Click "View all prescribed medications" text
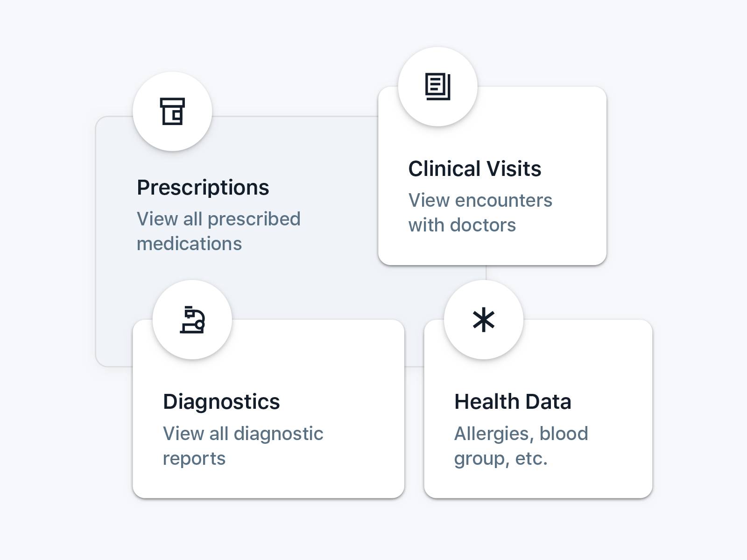The height and width of the screenshot is (560, 747). [218, 231]
